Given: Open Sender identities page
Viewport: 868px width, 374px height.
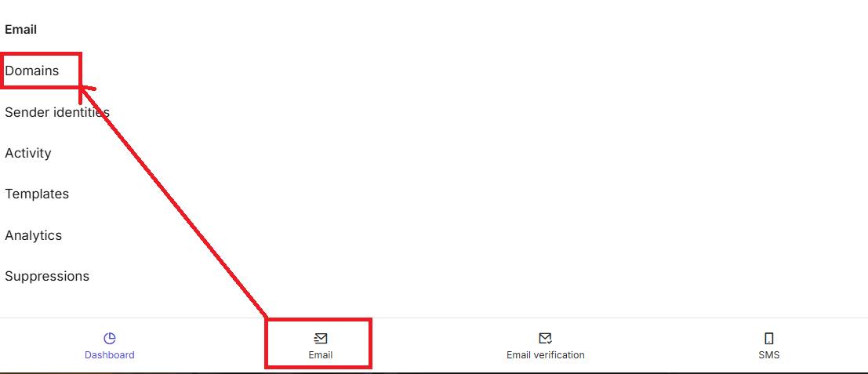Looking at the screenshot, I should pyautogui.click(x=57, y=112).
